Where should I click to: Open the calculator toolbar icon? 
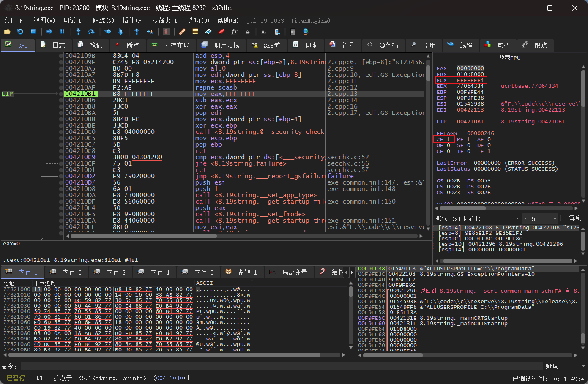(x=293, y=32)
